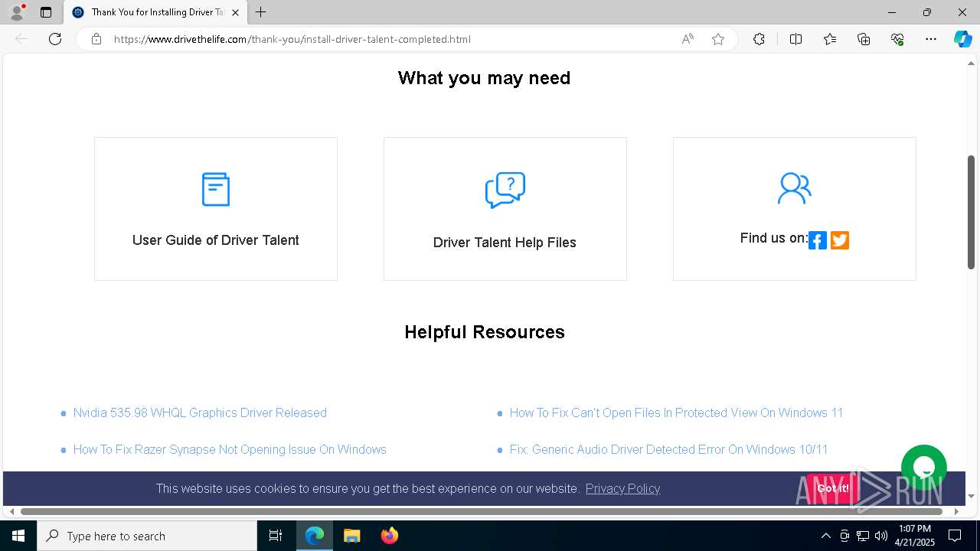Open Protected View On Windows 11 article
This screenshot has height=551, width=980.
click(x=676, y=412)
